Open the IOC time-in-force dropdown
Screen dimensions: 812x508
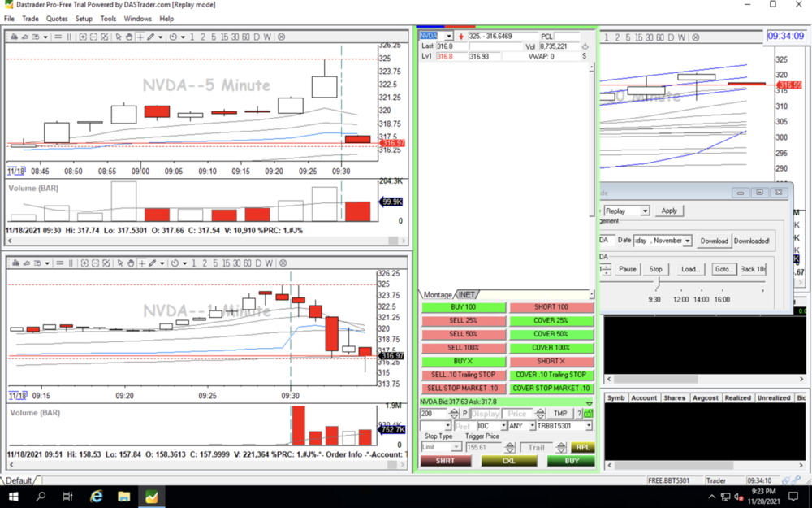[503, 425]
